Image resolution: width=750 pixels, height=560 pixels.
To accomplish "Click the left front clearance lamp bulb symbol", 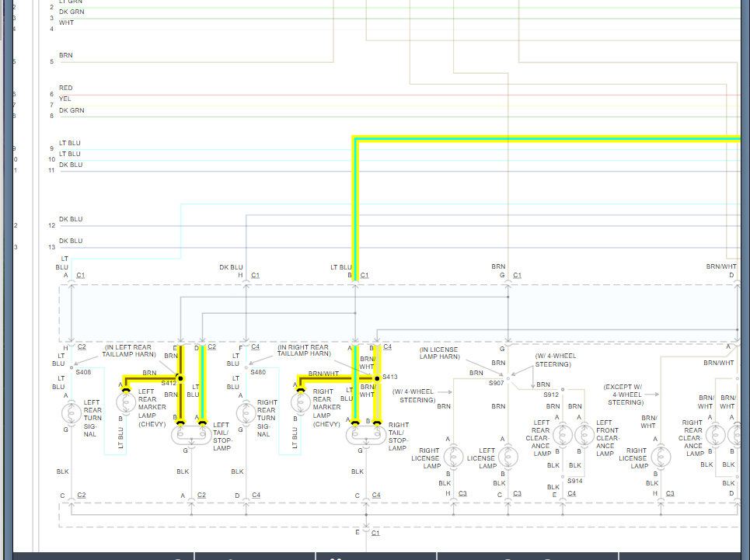I will point(584,435).
